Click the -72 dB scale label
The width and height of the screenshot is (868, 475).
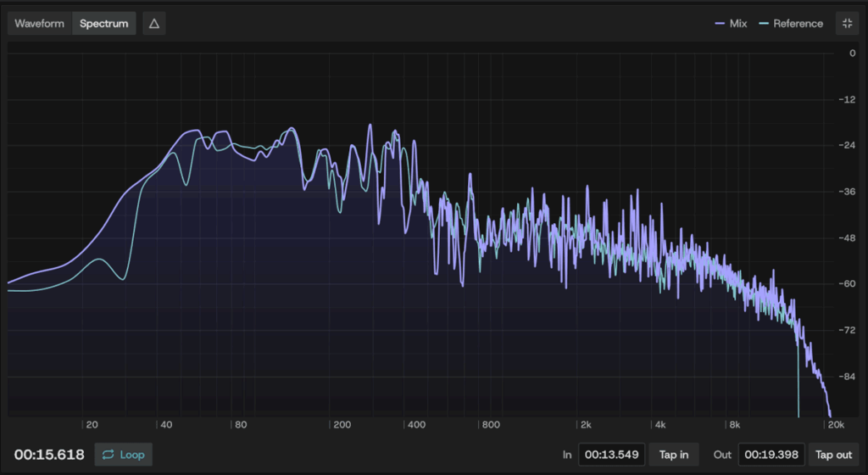tap(847, 330)
